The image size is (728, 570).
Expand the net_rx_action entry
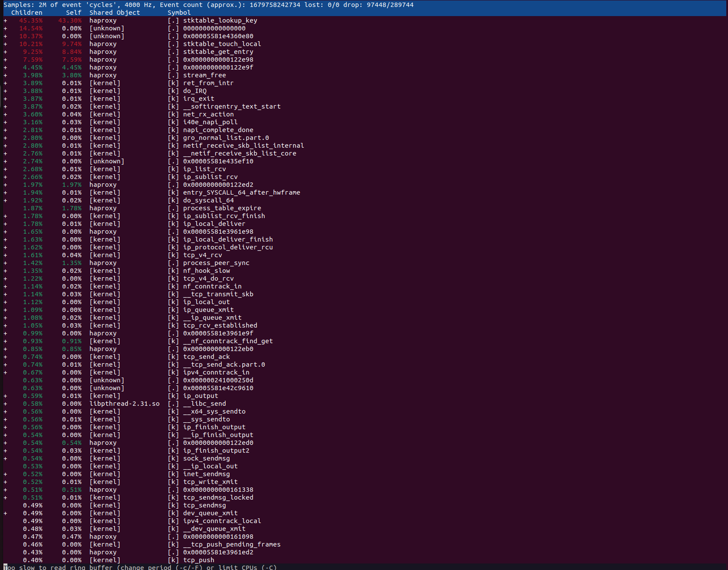pos(5,114)
